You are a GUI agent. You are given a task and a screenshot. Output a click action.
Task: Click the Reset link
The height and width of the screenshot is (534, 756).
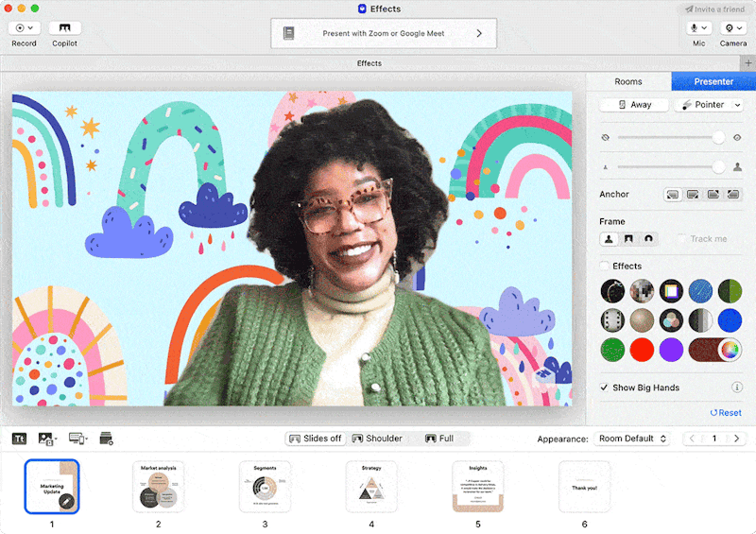coord(726,413)
